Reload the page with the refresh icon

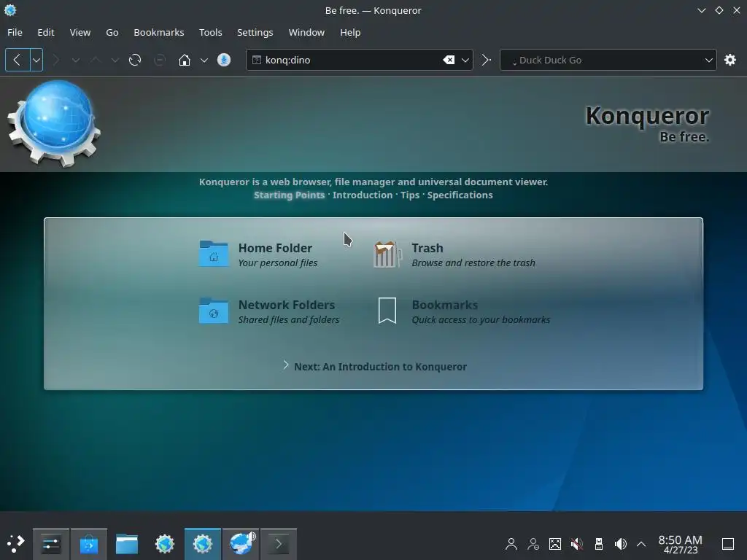click(x=135, y=60)
